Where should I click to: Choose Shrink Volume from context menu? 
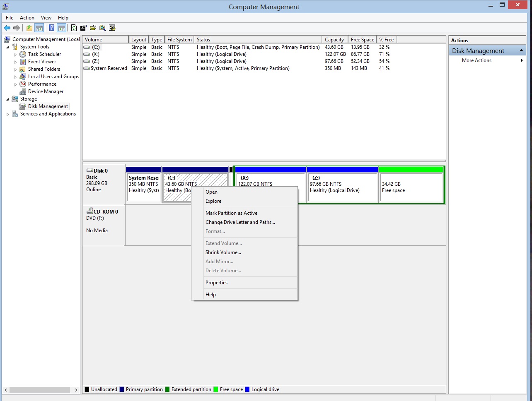223,252
